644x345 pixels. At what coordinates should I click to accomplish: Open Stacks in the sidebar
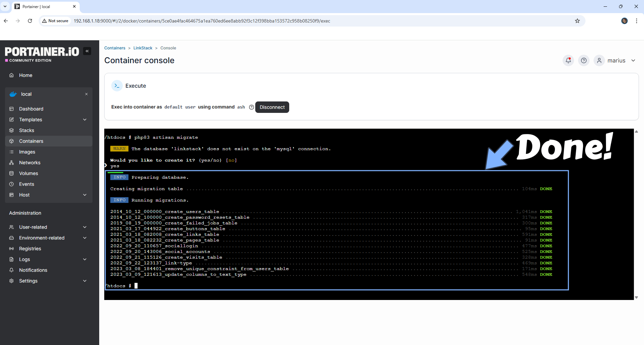(27, 130)
